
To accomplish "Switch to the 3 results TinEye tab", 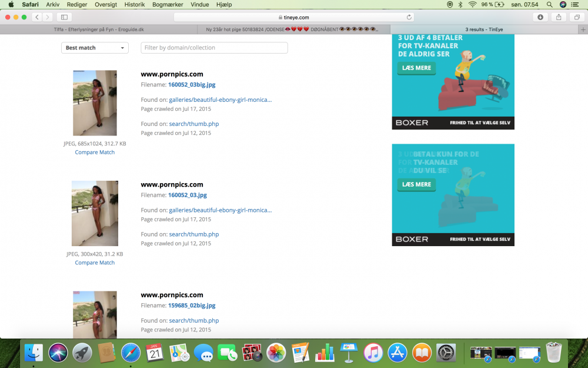I will tap(484, 29).
